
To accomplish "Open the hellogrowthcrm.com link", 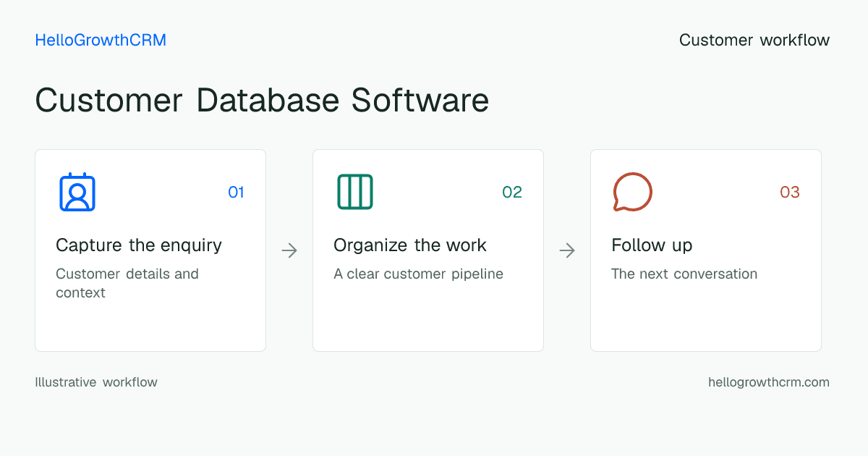I will (x=769, y=382).
